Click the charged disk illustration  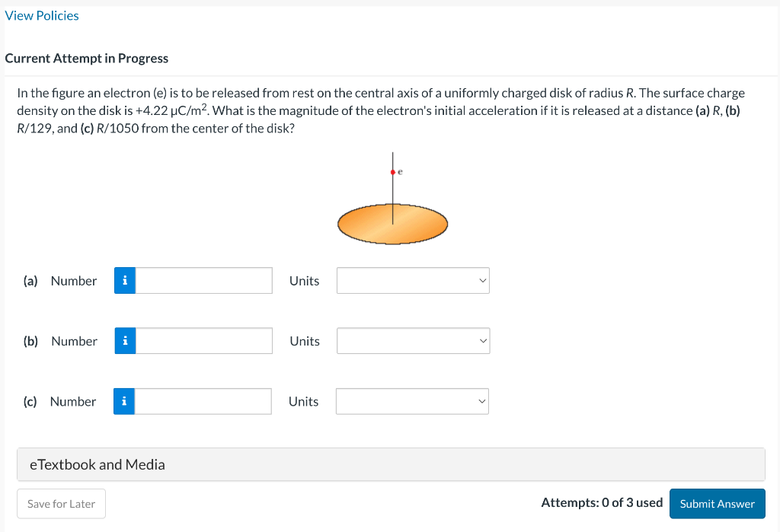(x=392, y=224)
